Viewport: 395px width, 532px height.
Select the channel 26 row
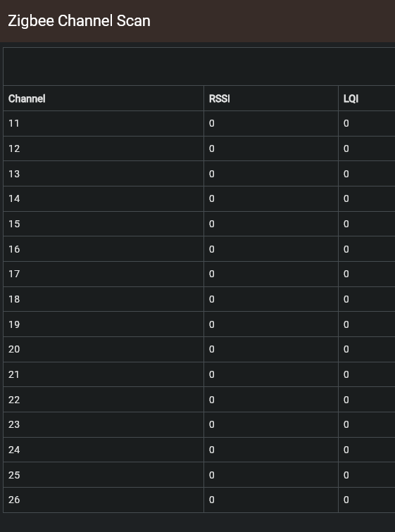pos(199,500)
